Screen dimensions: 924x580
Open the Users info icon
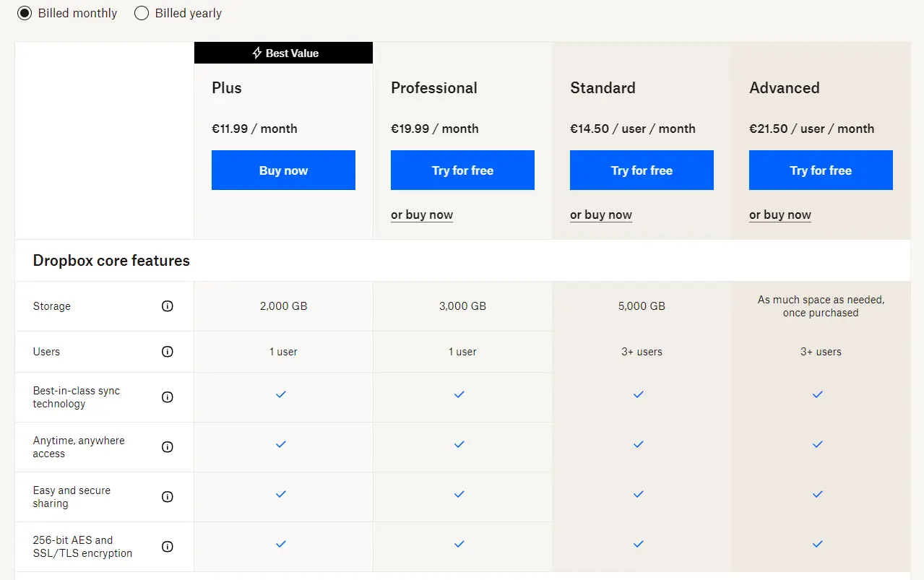pos(168,352)
